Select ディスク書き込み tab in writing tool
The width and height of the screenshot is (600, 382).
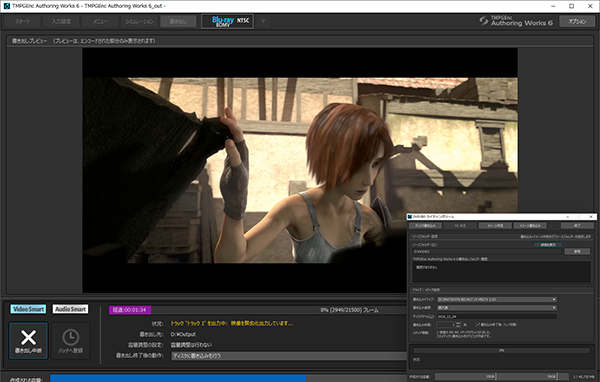click(x=426, y=225)
